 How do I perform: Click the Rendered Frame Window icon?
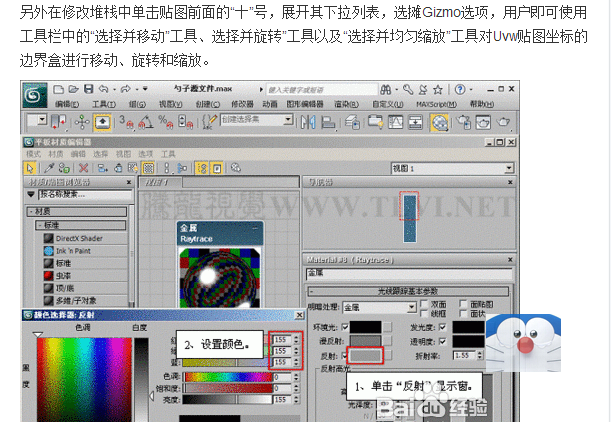click(483, 122)
